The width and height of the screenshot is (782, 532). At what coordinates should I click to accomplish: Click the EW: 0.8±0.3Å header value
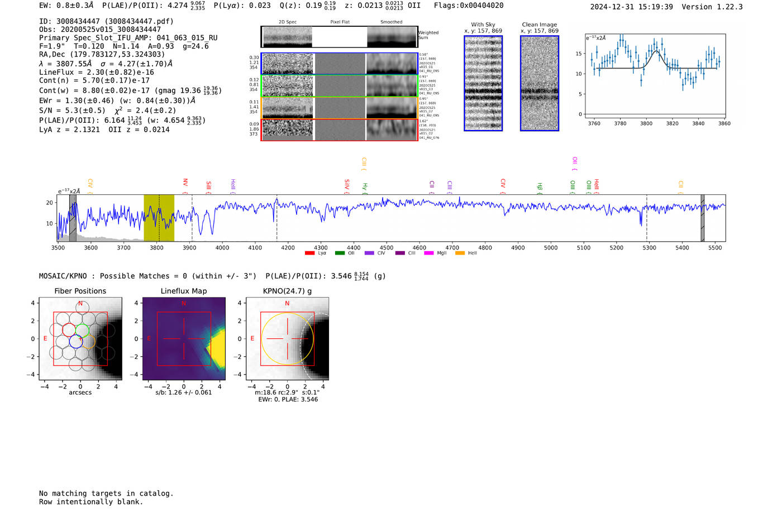(x=66, y=6)
